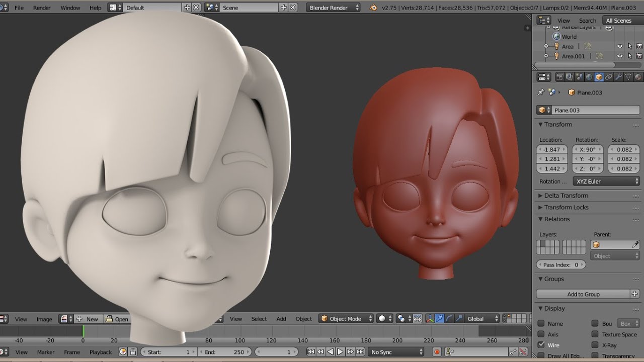Open the Material properties tab (sphere icon)
644x362 pixels.
[x=638, y=77]
